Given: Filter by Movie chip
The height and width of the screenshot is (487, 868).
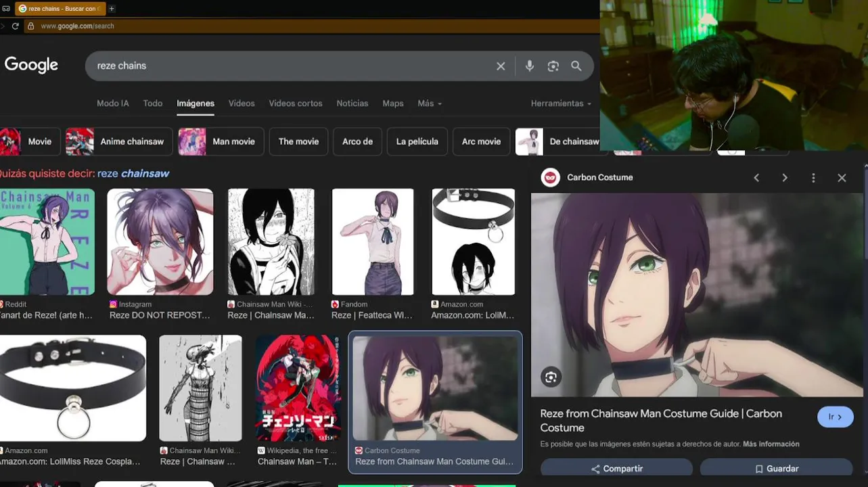Looking at the screenshot, I should tap(30, 142).
